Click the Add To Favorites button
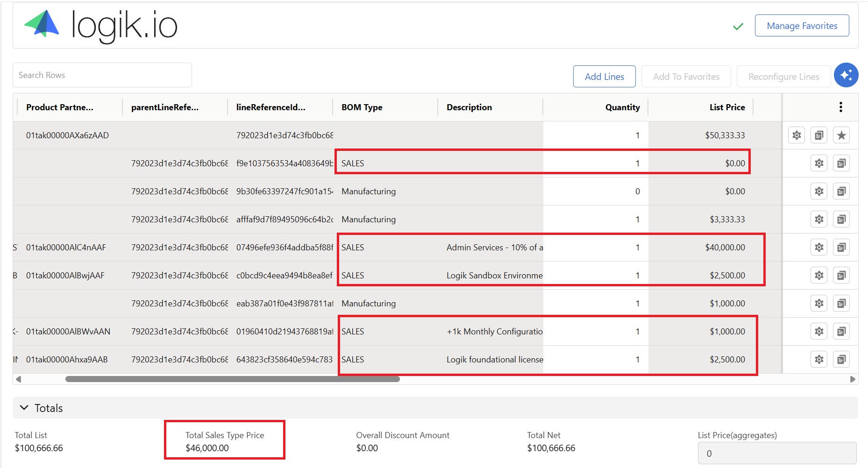 coord(686,76)
